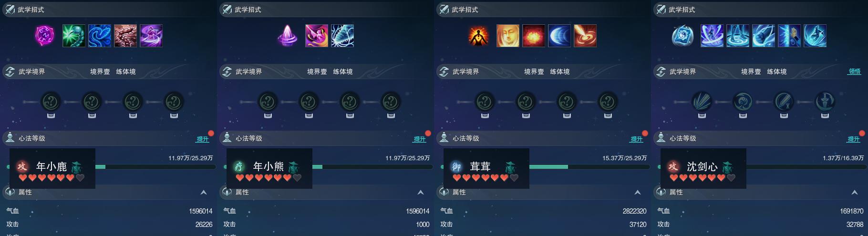Open the 领悟 link for 沈剑心
868x236 pixels.
click(x=855, y=72)
